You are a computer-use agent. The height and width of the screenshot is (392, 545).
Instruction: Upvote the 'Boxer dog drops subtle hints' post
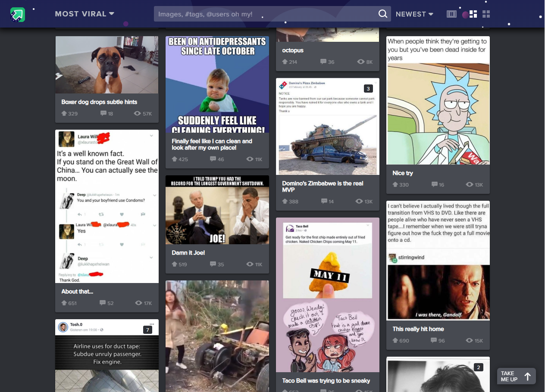tap(64, 114)
